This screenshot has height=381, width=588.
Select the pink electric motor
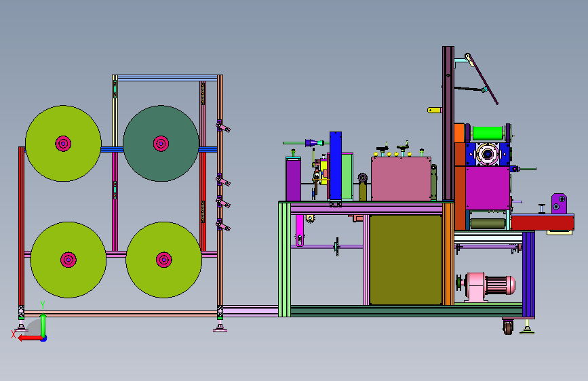tap(490, 286)
